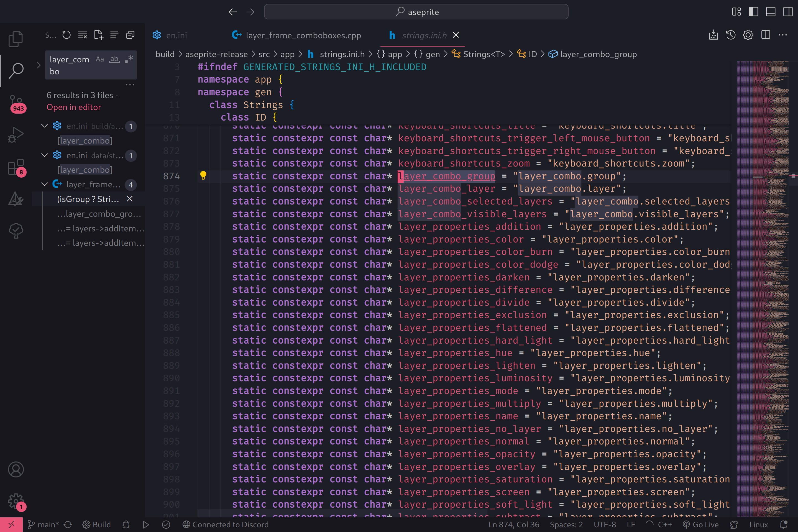Select breadcrumb aseprite-release
This screenshot has height=532, width=798.
[x=216, y=54]
